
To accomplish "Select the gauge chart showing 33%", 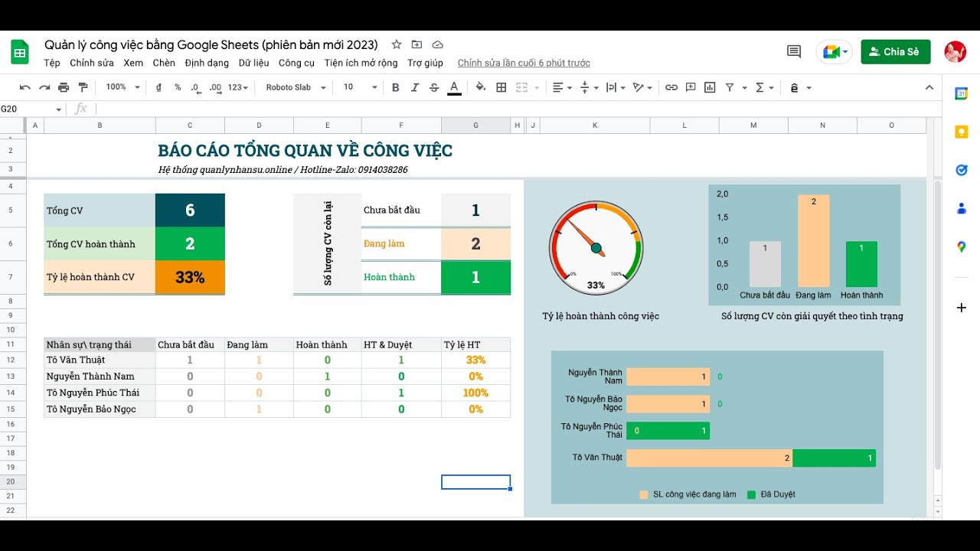I will click(x=596, y=247).
